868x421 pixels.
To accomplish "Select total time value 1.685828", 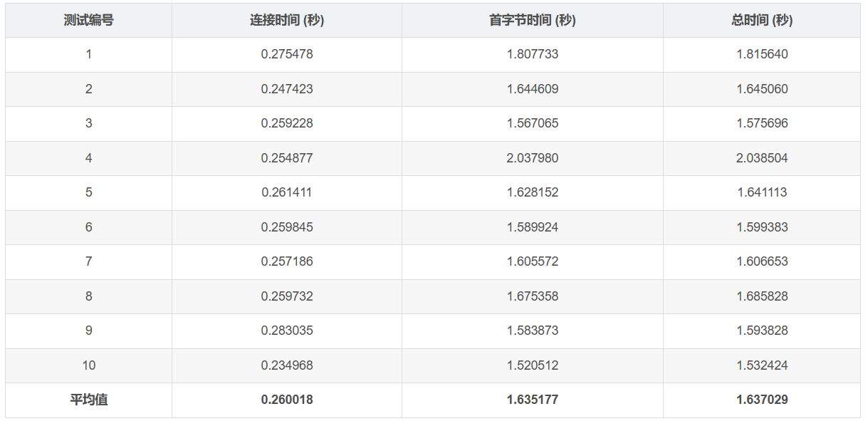I will pyautogui.click(x=761, y=296).
